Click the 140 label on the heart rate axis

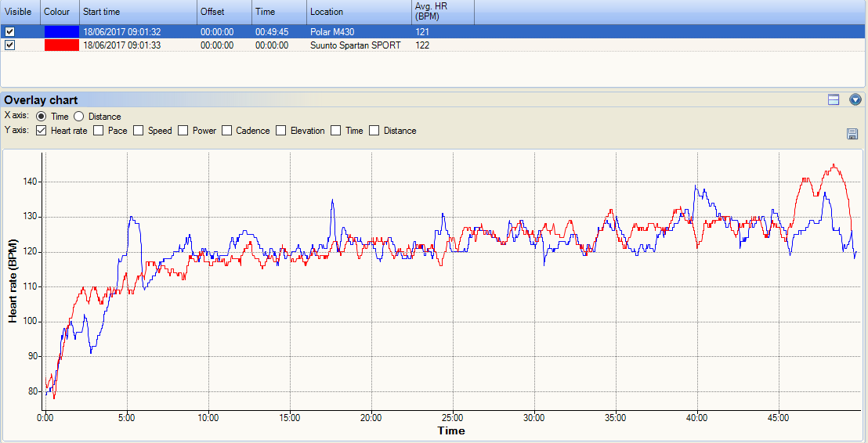[x=31, y=182]
